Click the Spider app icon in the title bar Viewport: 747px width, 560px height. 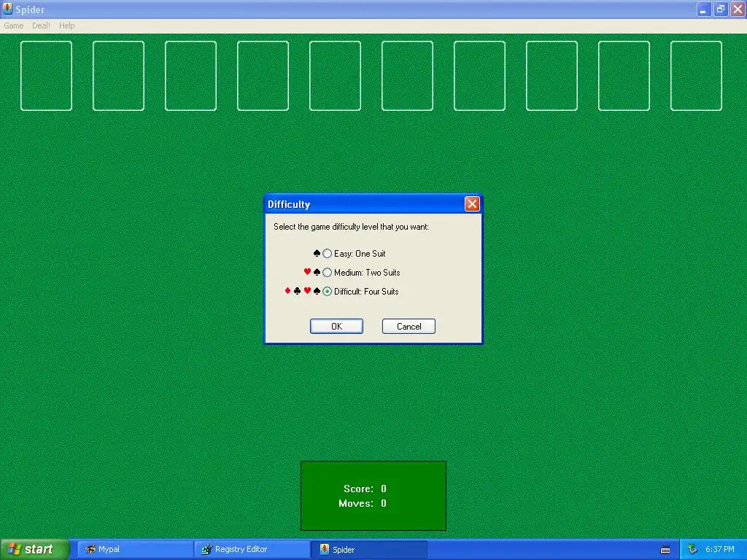[7, 9]
